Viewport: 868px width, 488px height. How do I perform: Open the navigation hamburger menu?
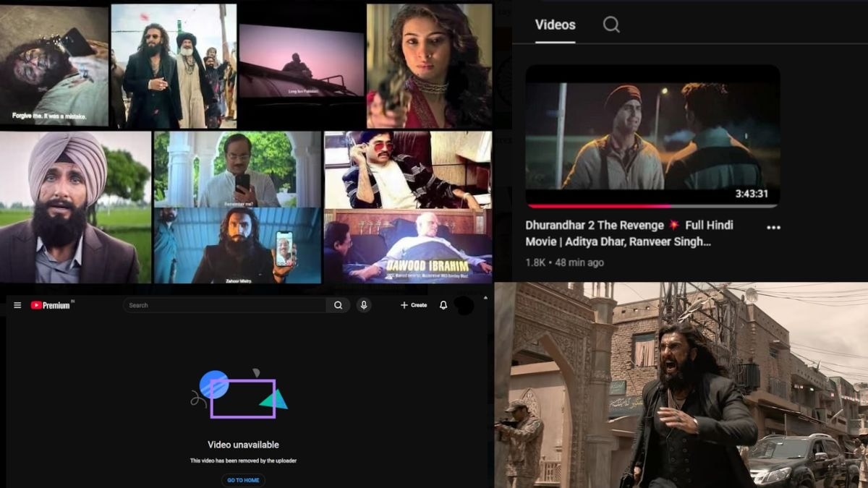tap(17, 305)
